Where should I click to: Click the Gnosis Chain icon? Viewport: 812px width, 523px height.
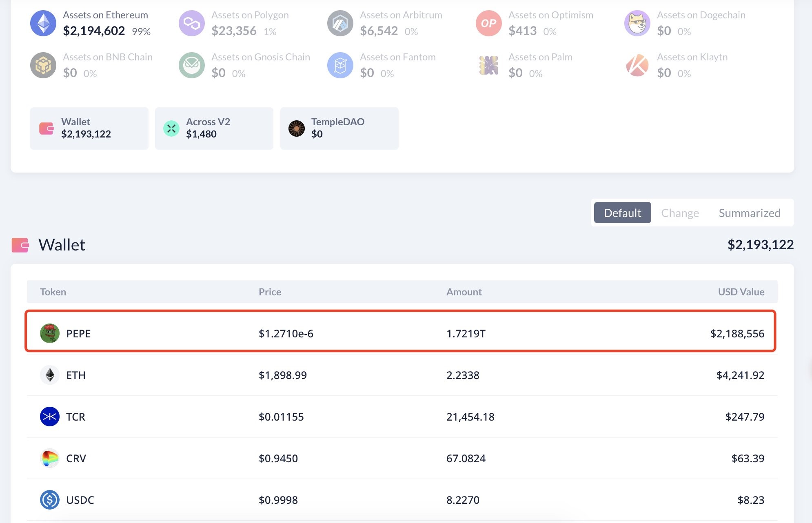coord(192,65)
